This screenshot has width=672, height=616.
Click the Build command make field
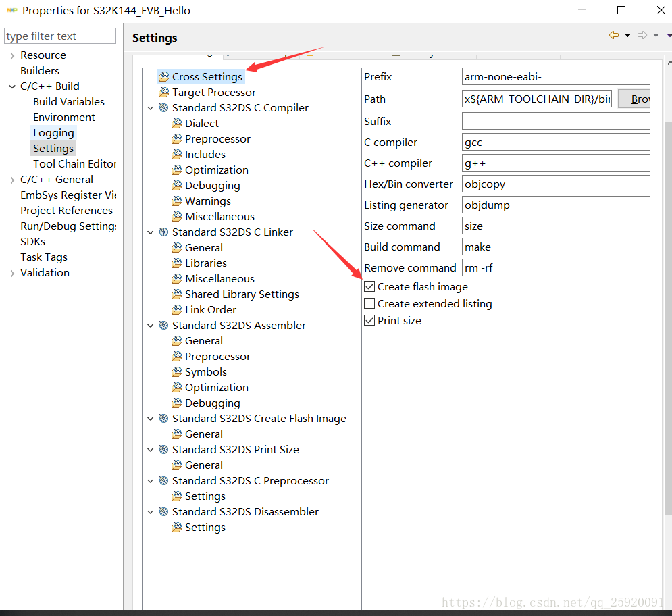(556, 247)
